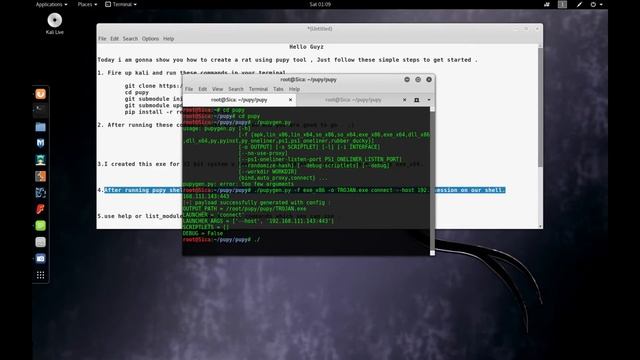
Task: Open the Kali Live desktop disc icon
Action: pyautogui.click(x=55, y=23)
